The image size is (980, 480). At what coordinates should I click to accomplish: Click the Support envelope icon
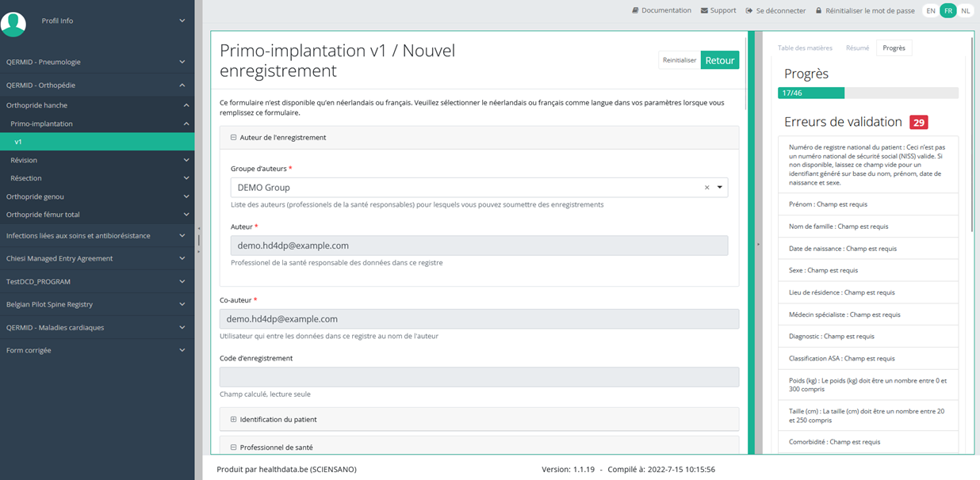point(704,11)
